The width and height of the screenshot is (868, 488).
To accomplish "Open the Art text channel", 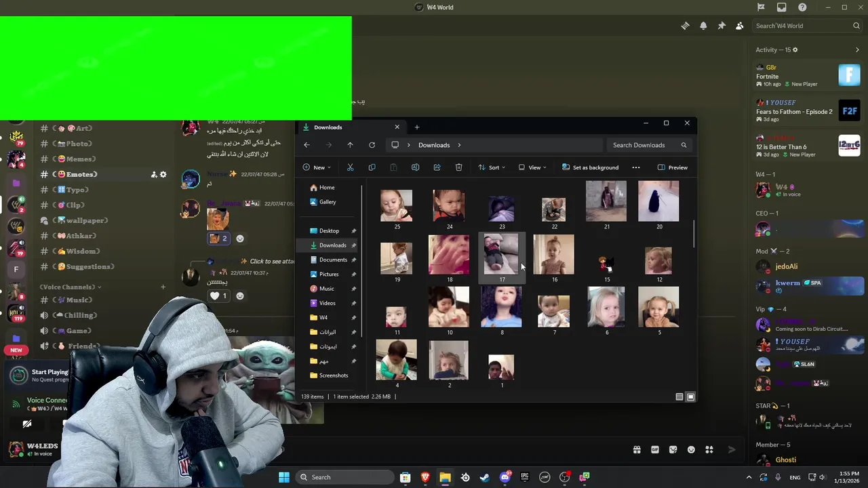I will point(72,128).
